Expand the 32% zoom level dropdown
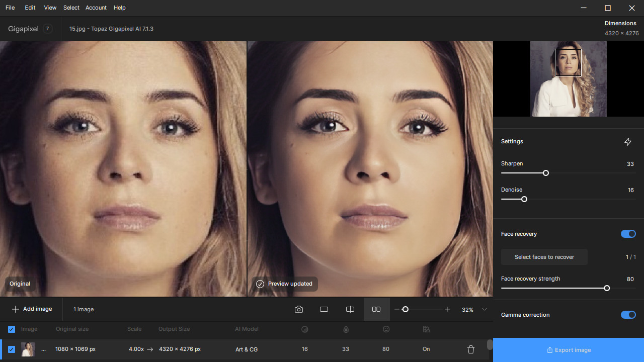 pos(485,309)
